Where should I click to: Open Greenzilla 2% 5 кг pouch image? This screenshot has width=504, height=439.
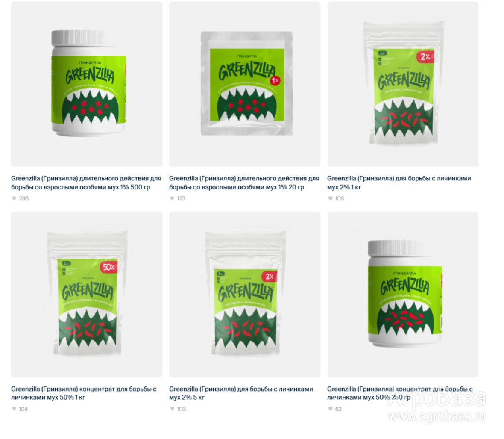click(245, 295)
